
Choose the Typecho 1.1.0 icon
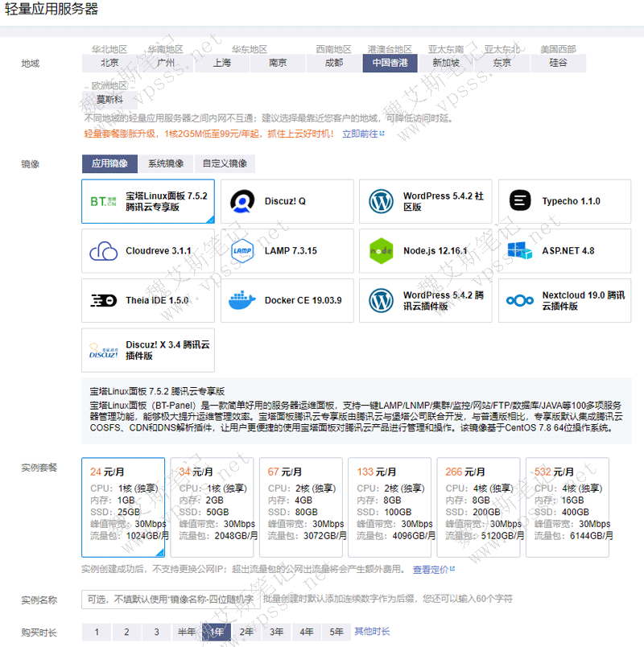point(520,201)
